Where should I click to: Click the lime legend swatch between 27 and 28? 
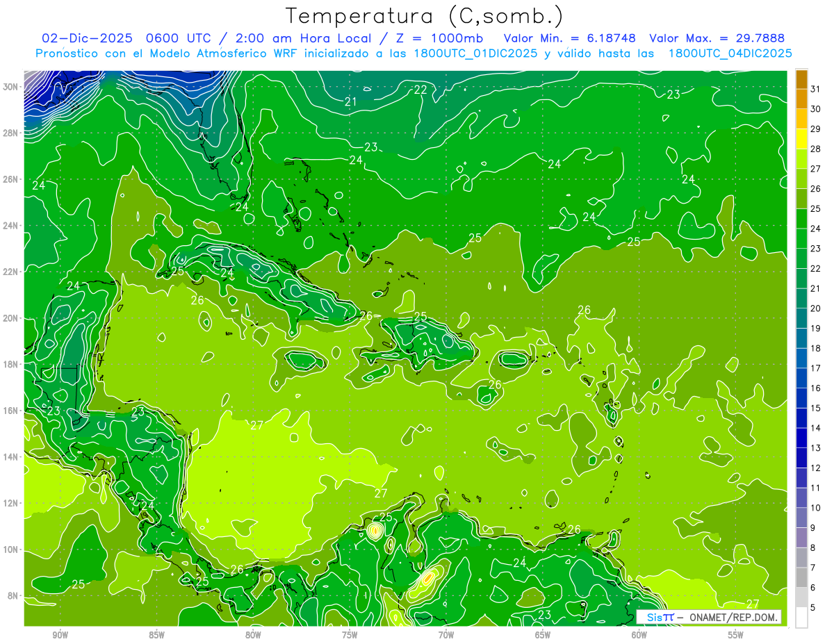[801, 159]
